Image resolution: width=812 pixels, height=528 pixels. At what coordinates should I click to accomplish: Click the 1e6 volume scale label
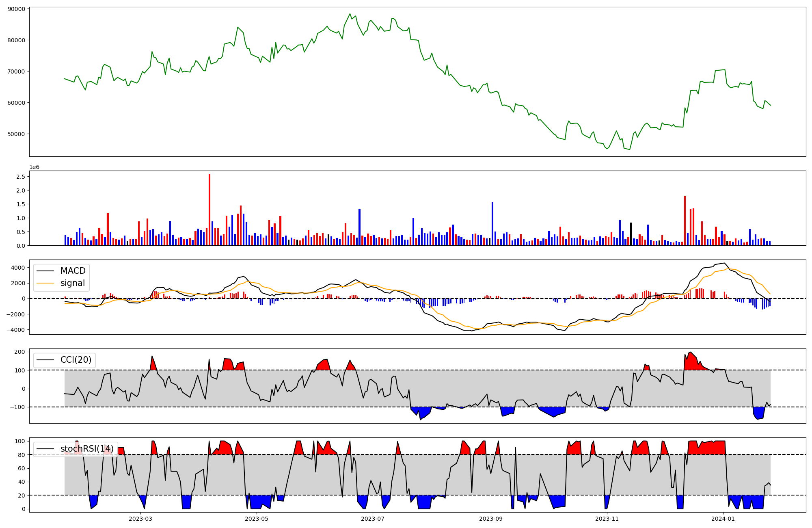pos(35,167)
